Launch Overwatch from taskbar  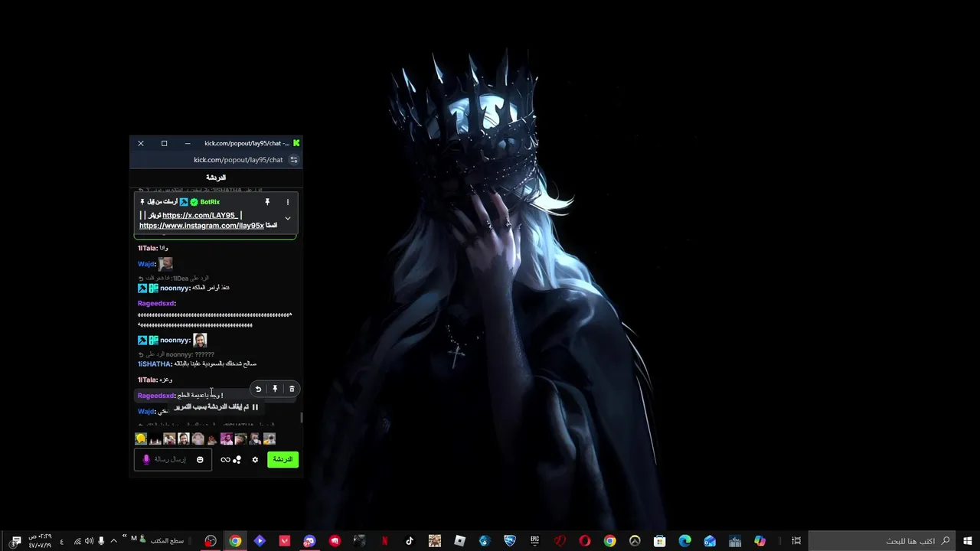coord(635,541)
